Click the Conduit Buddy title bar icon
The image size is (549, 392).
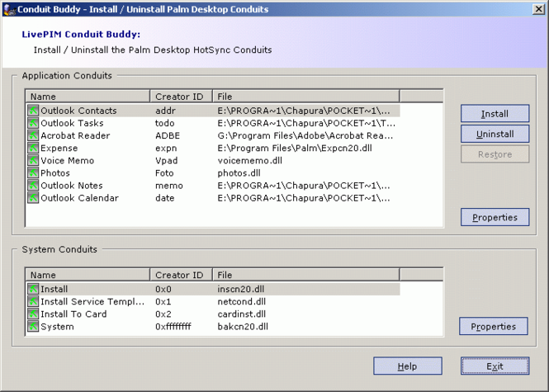pos(9,9)
